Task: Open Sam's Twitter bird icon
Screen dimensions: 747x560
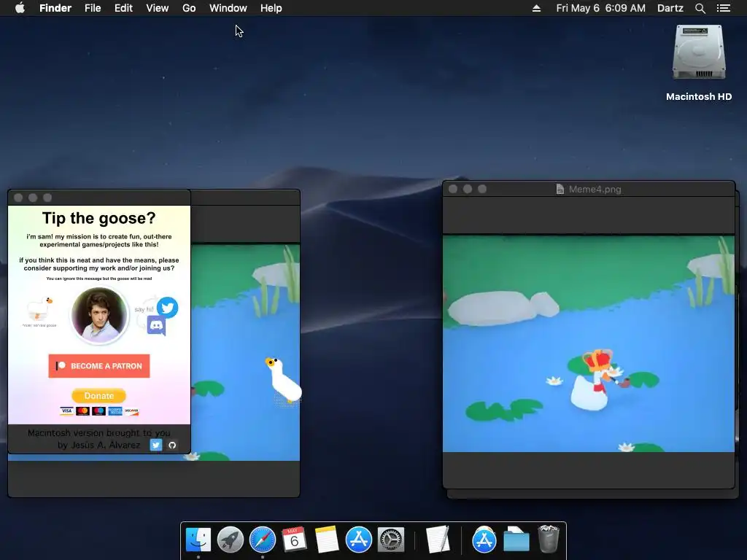Action: click(x=167, y=308)
